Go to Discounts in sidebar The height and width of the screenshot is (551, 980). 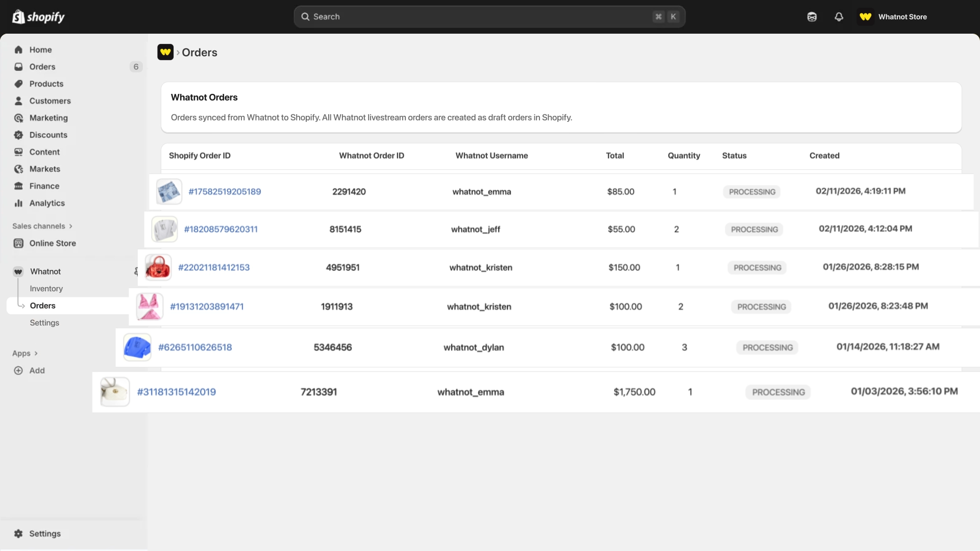(x=48, y=135)
